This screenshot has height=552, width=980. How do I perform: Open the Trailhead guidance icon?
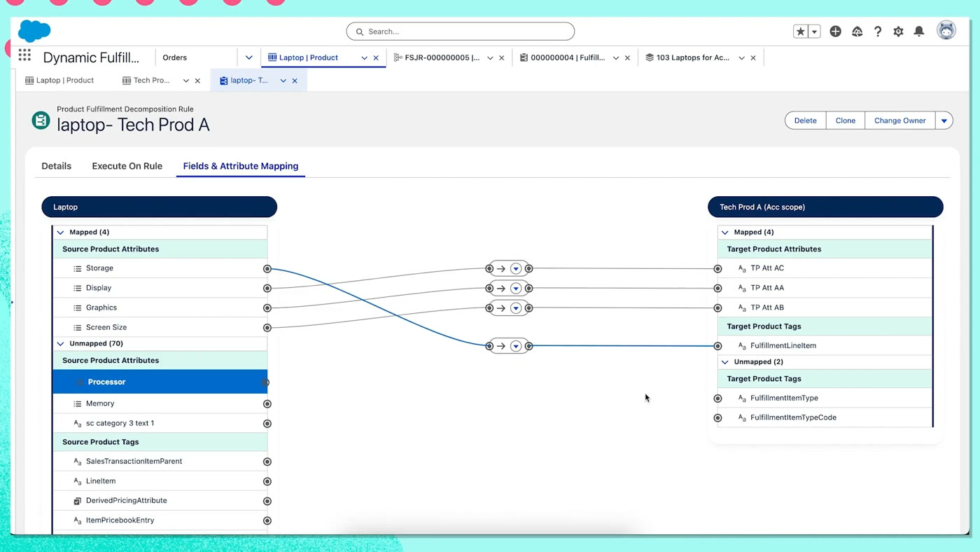point(857,32)
